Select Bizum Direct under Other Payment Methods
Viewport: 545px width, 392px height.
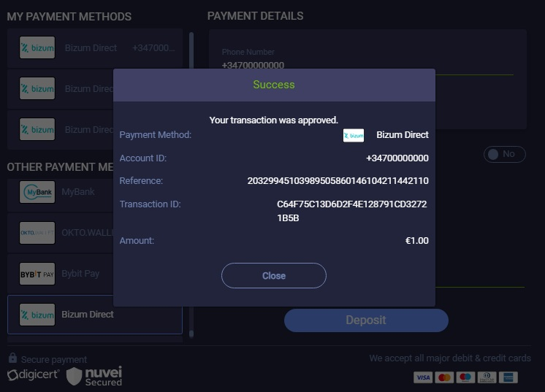94,315
